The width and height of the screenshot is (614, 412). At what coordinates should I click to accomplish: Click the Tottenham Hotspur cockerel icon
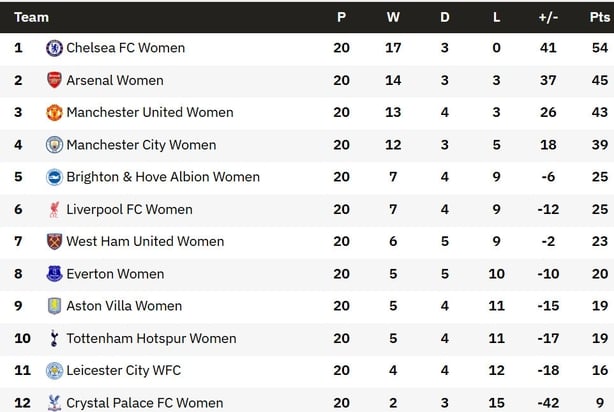coord(54,338)
